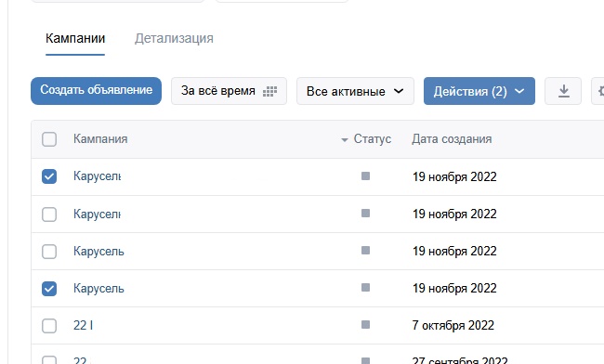Open the Детализация tab
Viewport: 604px width, 364px height.
[174, 38]
